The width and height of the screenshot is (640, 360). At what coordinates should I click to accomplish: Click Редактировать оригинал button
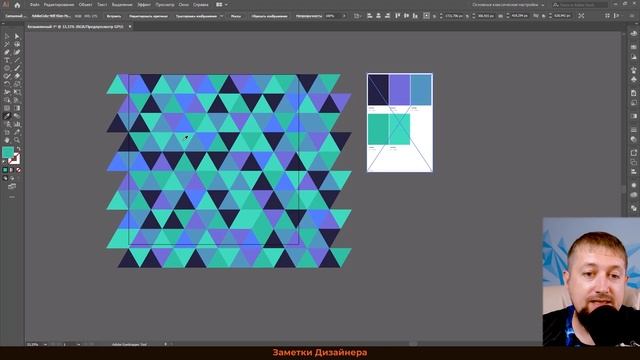point(148,16)
